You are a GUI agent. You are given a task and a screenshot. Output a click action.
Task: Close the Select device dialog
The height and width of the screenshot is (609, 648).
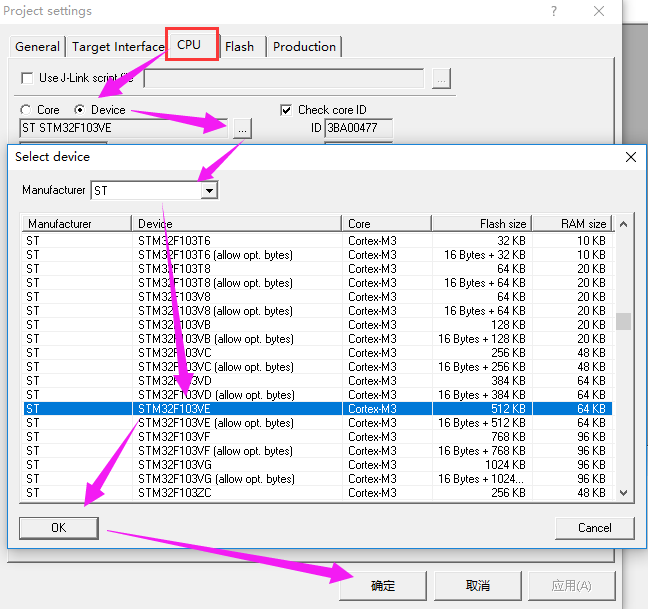631,157
